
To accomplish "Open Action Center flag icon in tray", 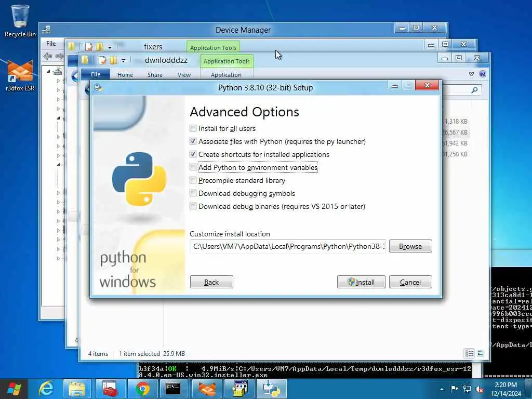I will point(454,389).
